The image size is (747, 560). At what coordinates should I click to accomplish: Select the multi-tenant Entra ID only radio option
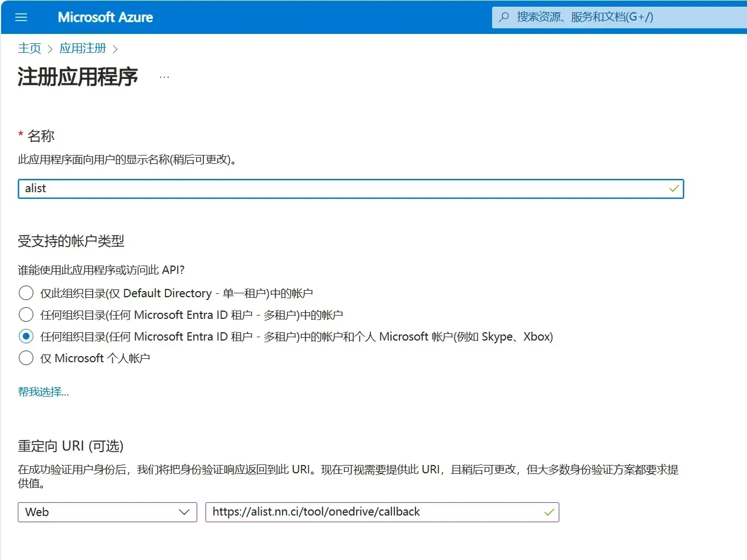click(26, 314)
